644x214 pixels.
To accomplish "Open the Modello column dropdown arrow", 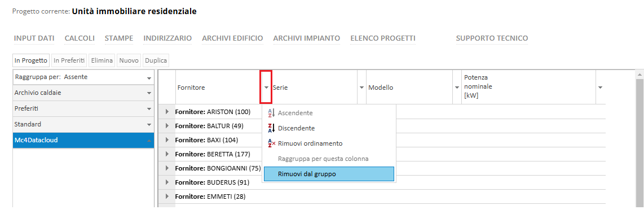I will pyautogui.click(x=457, y=88).
